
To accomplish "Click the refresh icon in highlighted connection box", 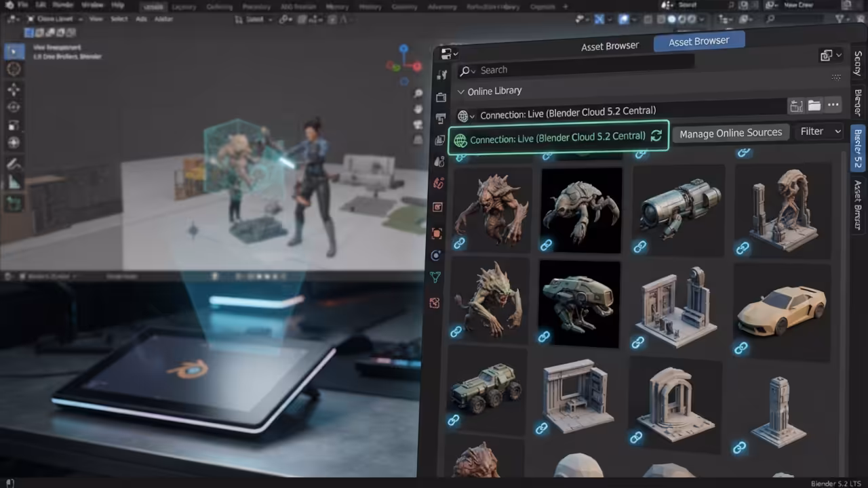I will pos(656,136).
